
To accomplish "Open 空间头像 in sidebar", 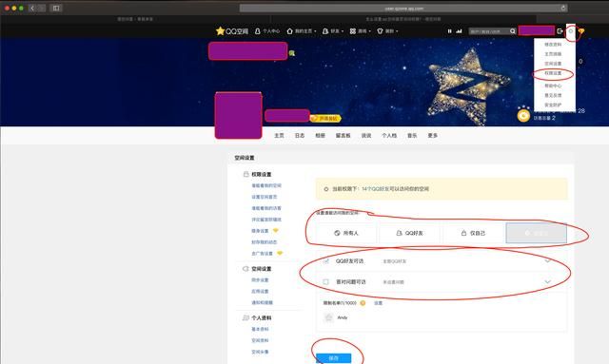I will (260, 352).
